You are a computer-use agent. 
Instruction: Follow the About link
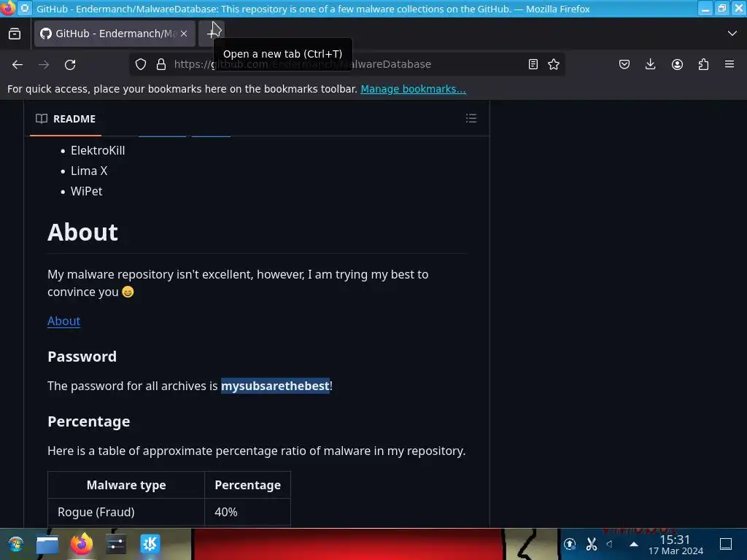click(x=64, y=321)
